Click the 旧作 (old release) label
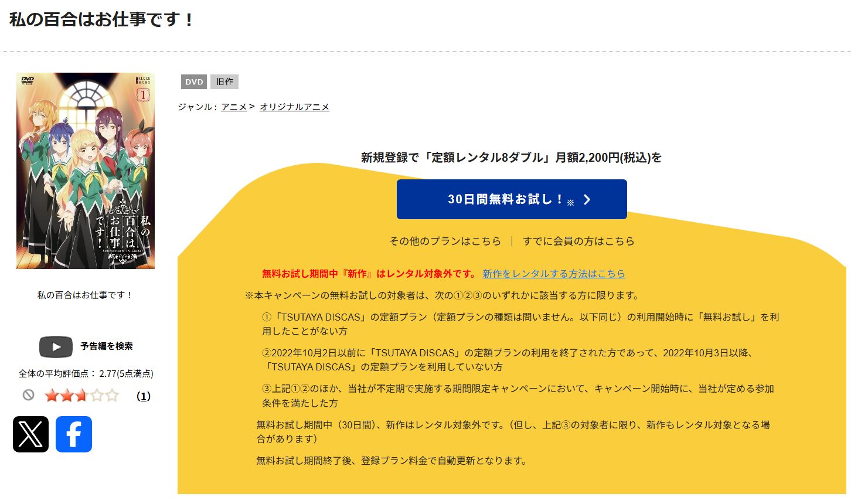The height and width of the screenshot is (504, 851). [x=224, y=81]
